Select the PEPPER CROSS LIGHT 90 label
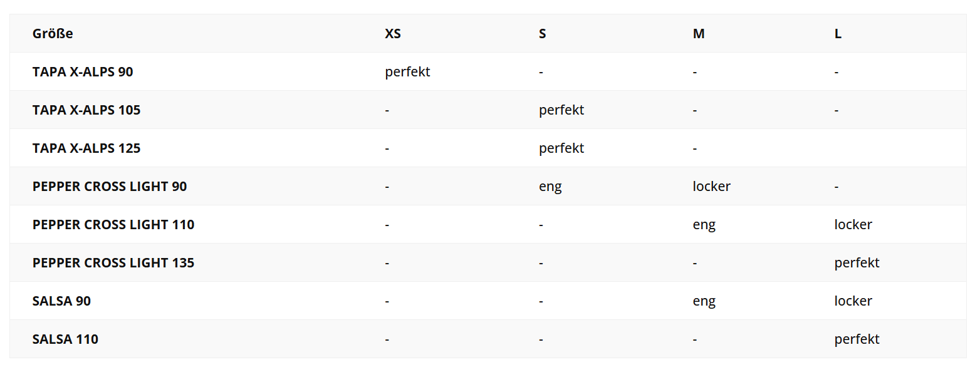 pyautogui.click(x=110, y=187)
